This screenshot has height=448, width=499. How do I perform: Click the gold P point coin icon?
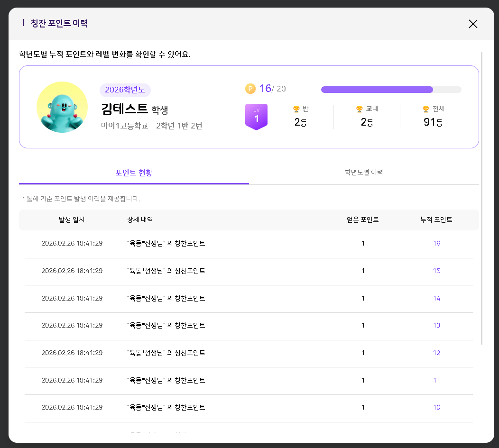pos(250,89)
